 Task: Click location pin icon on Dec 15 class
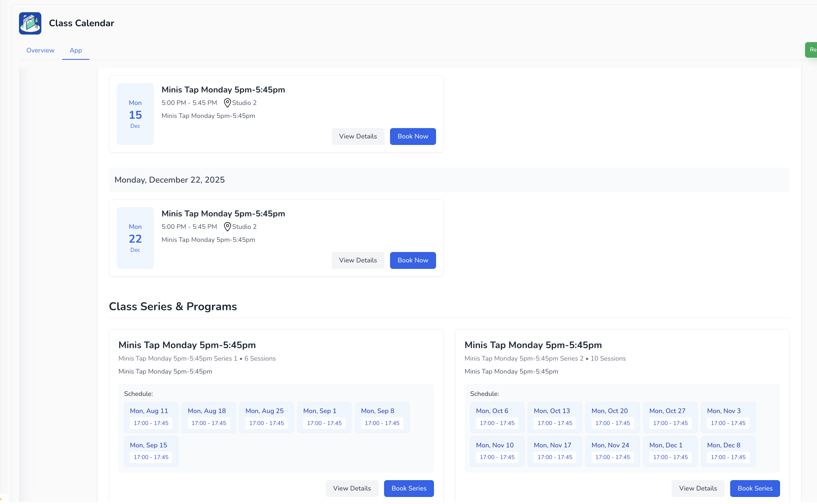click(227, 103)
